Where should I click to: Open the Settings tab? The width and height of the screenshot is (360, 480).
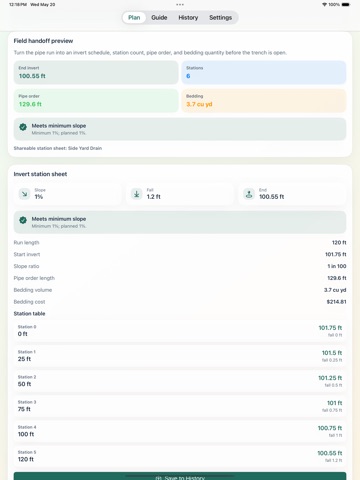220,18
